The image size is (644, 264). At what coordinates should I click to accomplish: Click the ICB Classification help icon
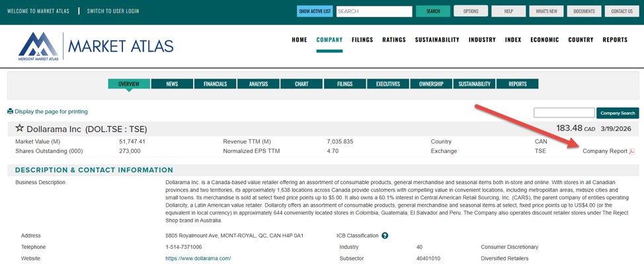[385, 236]
